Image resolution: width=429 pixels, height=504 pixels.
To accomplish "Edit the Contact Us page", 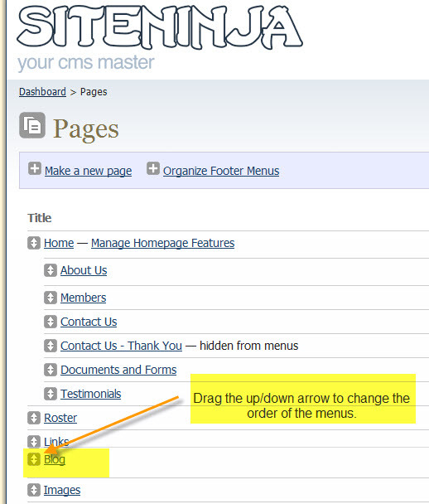I will coord(89,322).
